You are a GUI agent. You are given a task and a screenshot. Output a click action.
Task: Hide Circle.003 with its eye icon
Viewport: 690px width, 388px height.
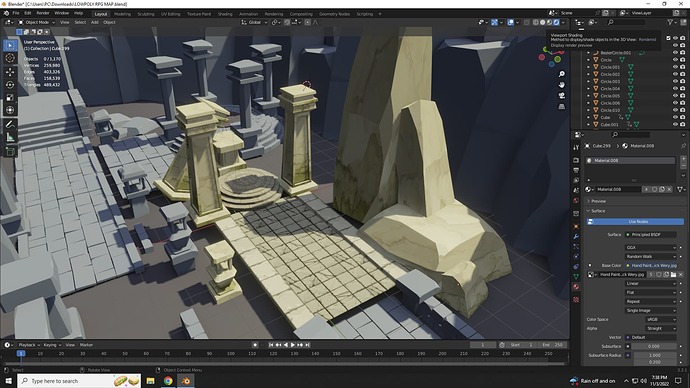pos(675,81)
